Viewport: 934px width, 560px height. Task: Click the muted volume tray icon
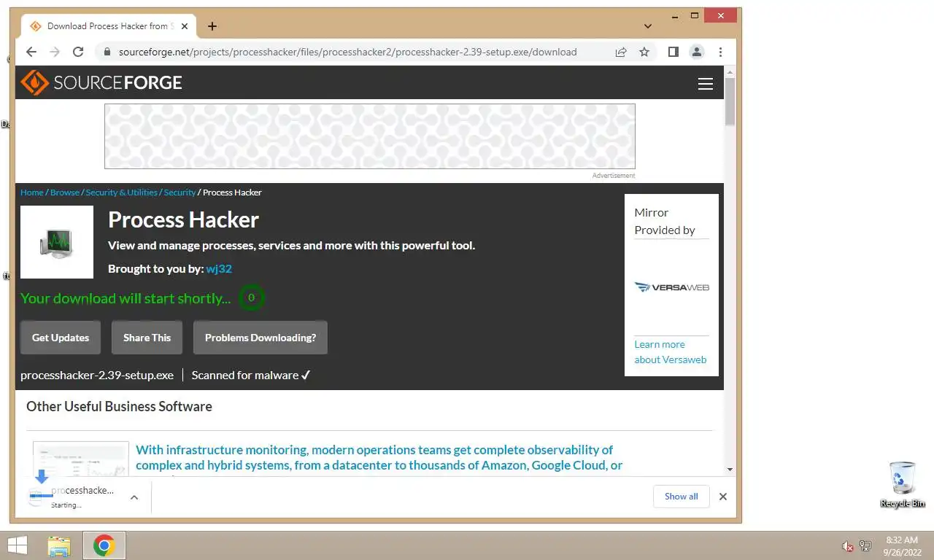point(848,545)
